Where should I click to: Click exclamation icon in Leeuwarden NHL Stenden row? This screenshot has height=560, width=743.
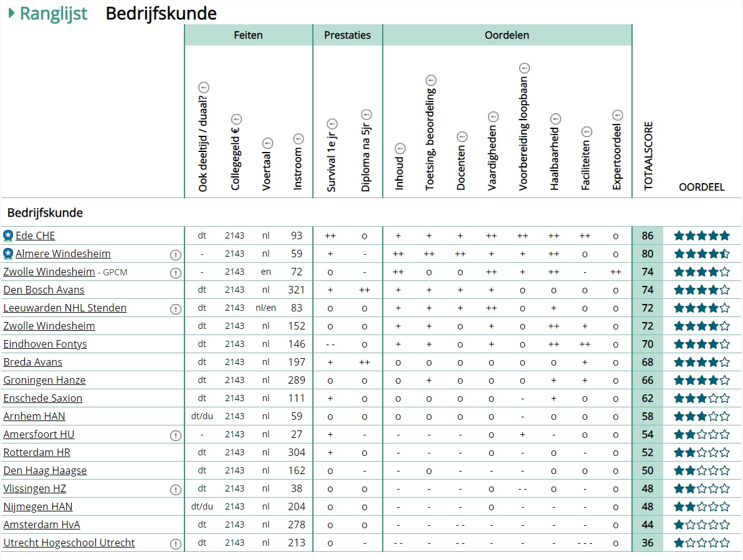(175, 309)
